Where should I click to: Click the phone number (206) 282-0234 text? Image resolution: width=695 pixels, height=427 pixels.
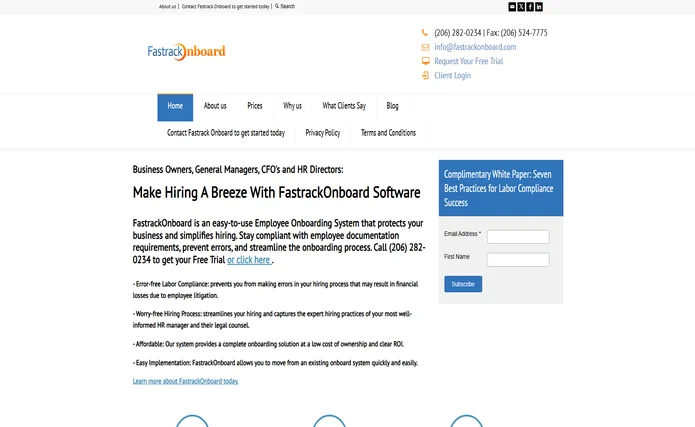tap(457, 33)
